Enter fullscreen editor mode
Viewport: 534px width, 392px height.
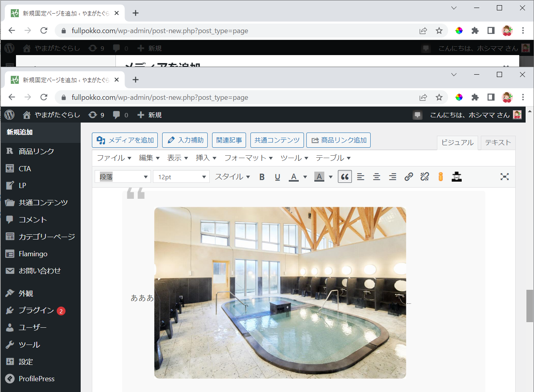tap(504, 177)
